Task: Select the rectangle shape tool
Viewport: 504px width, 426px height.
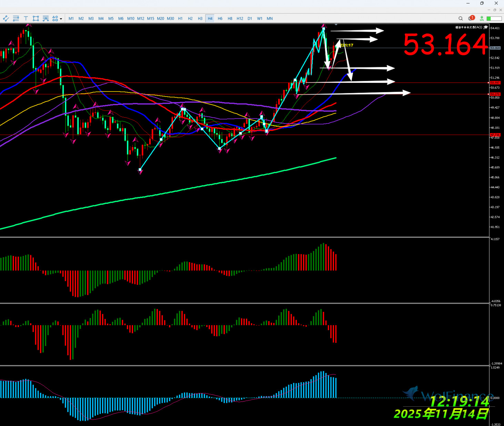Action: click(x=36, y=19)
